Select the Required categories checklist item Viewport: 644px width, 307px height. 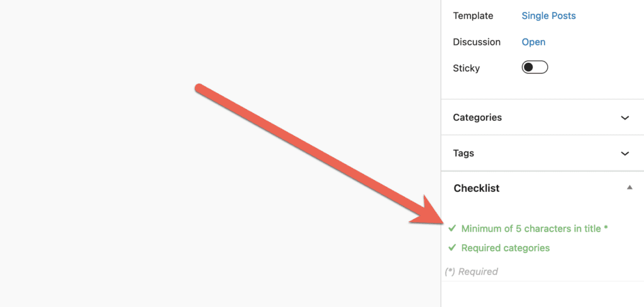point(505,248)
